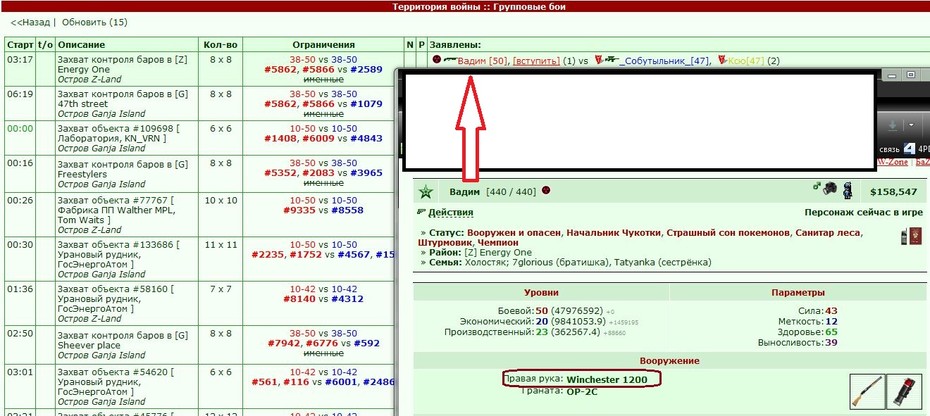The width and height of the screenshot is (930, 416).
Task: Open syndicate #3965 in Freestylers row
Action: tap(366, 174)
